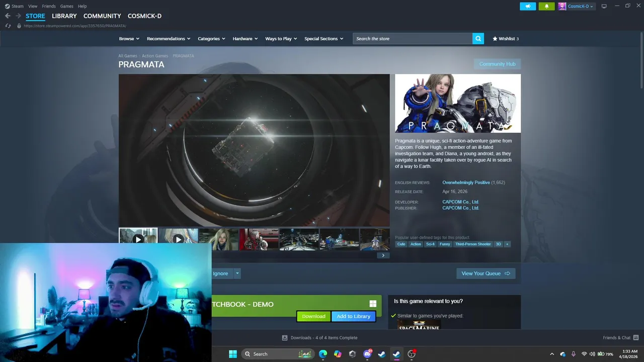Image resolution: width=644 pixels, height=362 pixels.
Task: Switch to the COMMUNITY tab
Action: coord(102,16)
